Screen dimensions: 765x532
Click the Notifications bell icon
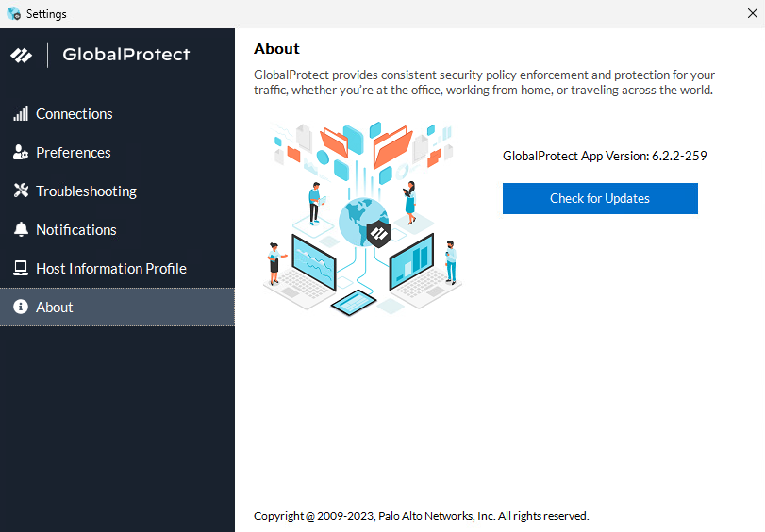[21, 230]
